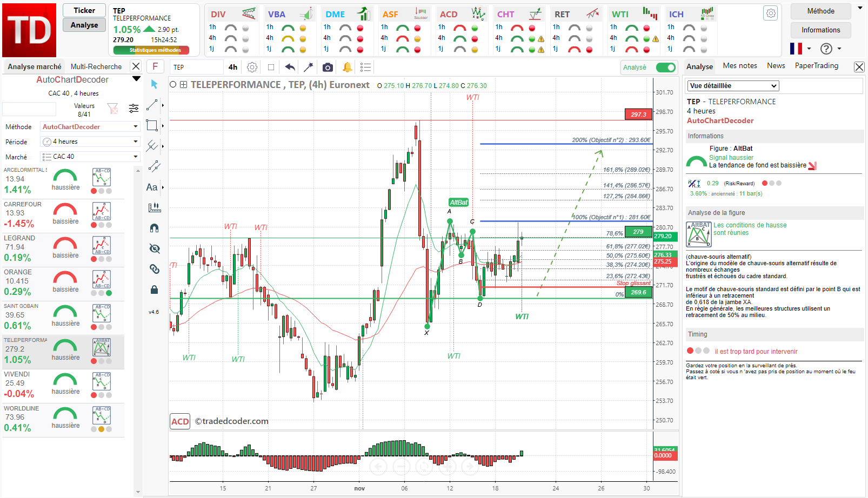Open the Statistiques méthodes bar
This screenshot has width=868, height=498.
pos(151,50)
